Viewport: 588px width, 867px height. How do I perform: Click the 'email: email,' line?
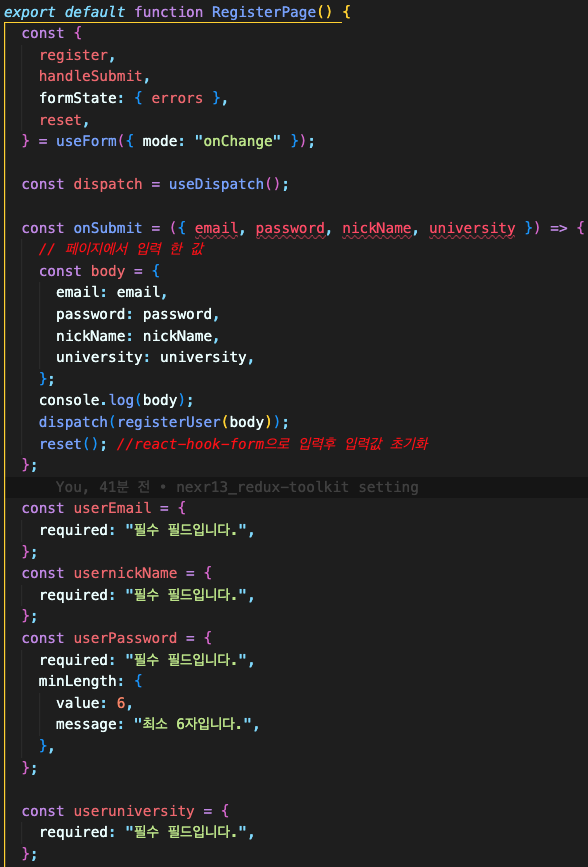point(112,292)
